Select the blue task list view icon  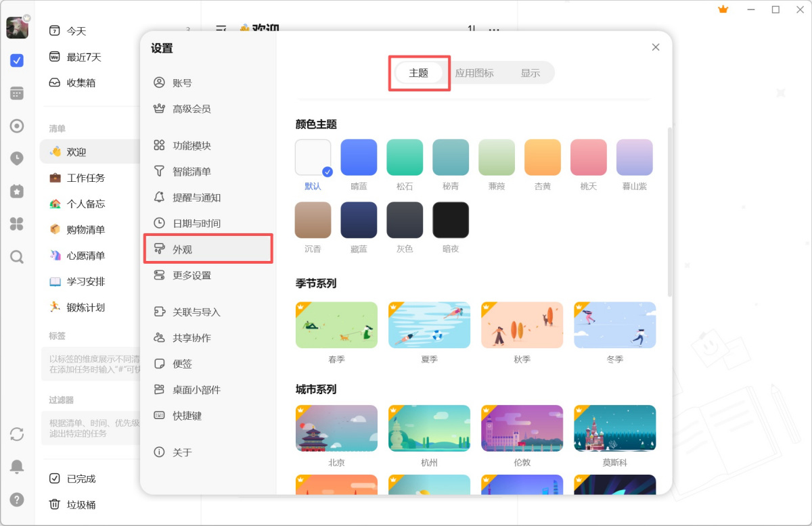[17, 60]
